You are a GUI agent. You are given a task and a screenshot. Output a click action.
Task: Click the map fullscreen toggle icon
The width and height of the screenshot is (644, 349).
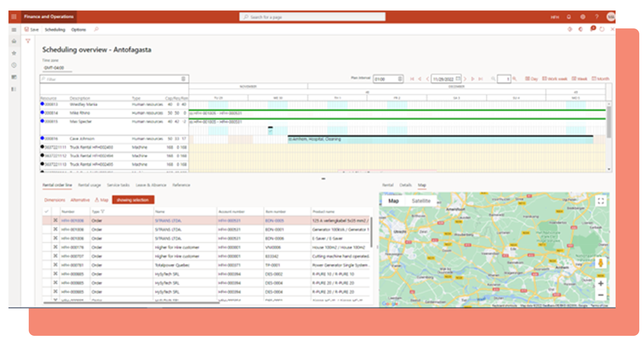point(601,201)
